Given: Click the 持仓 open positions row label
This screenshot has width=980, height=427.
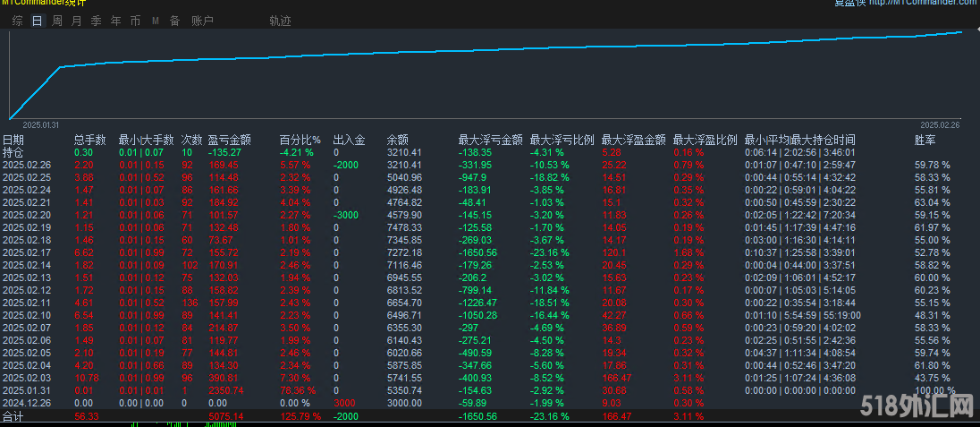Looking at the screenshot, I should tap(13, 152).
